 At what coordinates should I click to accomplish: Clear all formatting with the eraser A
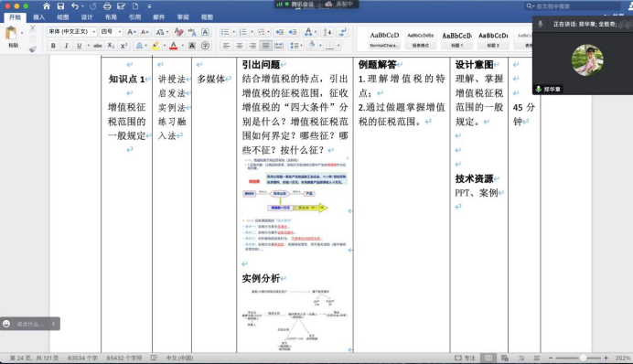[x=178, y=32]
